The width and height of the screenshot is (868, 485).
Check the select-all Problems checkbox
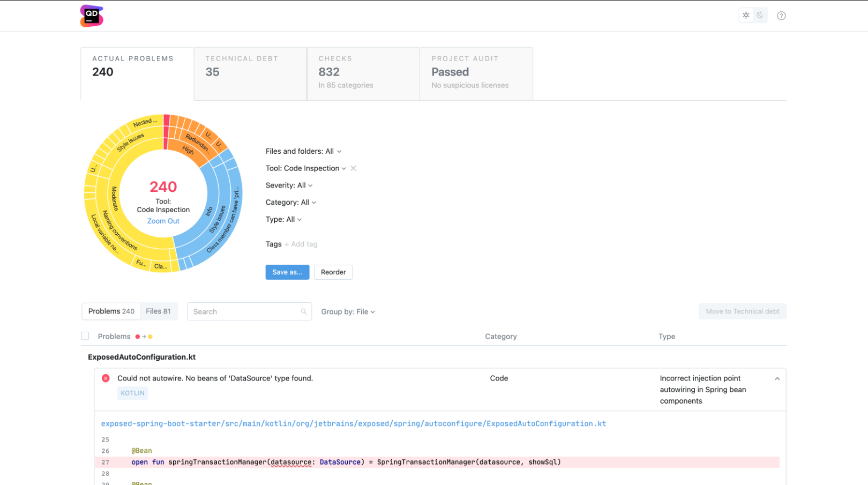coord(85,336)
